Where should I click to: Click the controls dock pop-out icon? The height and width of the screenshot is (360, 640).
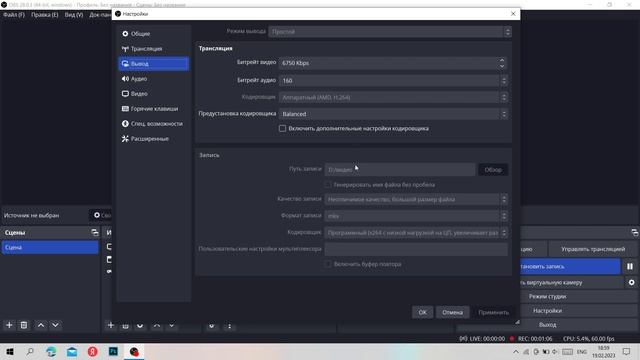(634, 233)
